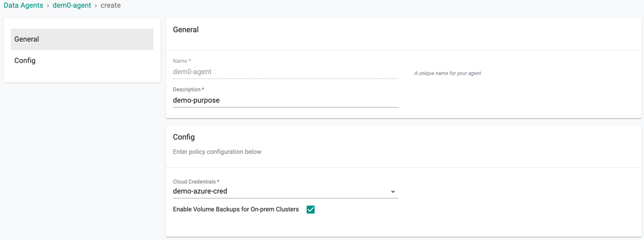Uncheck Enable Volume Backups for On-prem Clusters
Viewport: 644px width, 240px height.
pos(311,210)
